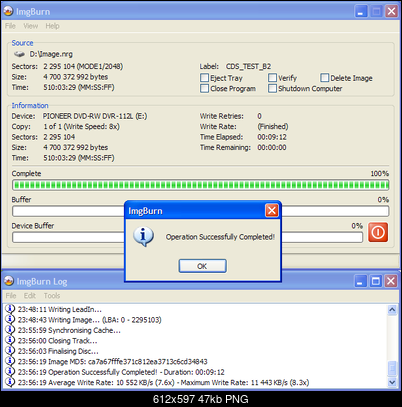
Task: Click the info icon for Writing Image log entry
Action: [x=10, y=319]
